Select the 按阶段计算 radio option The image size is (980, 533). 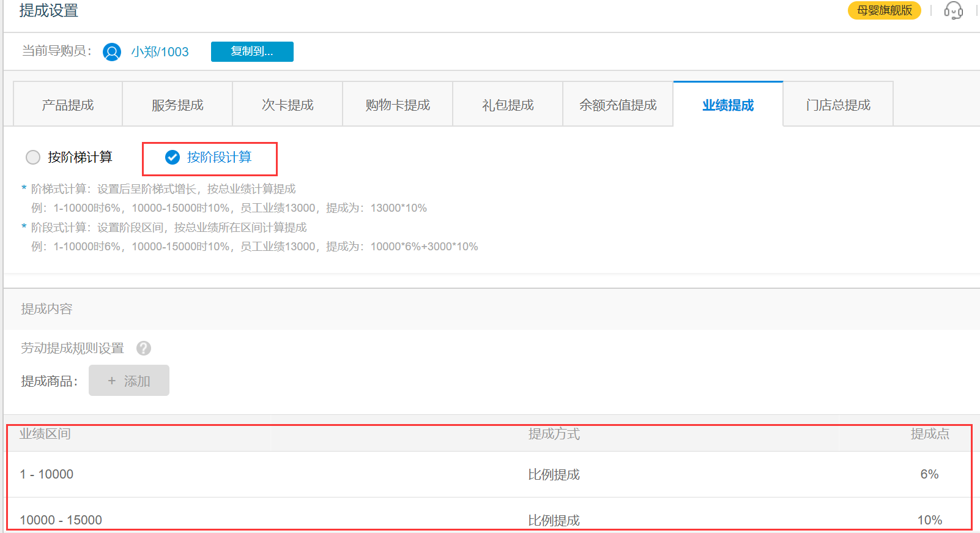[x=173, y=157]
